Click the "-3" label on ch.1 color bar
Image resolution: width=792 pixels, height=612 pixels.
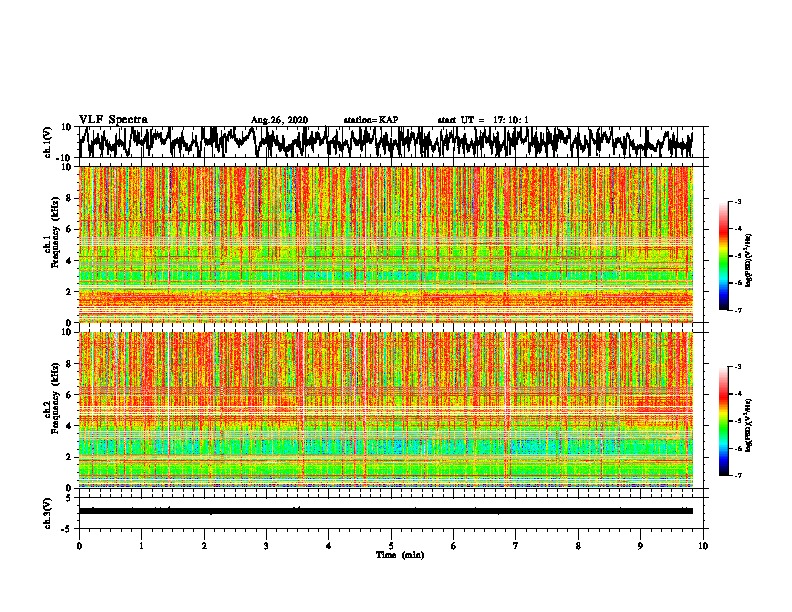click(737, 201)
